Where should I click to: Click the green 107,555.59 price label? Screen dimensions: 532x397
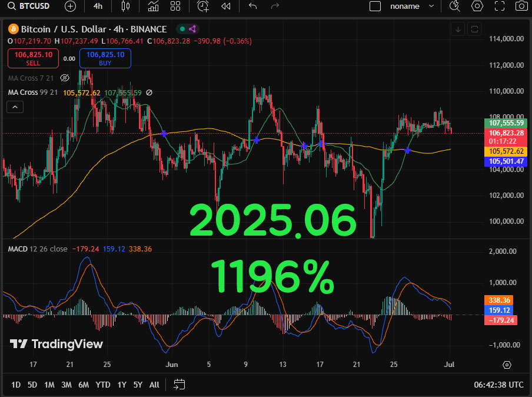click(506, 123)
